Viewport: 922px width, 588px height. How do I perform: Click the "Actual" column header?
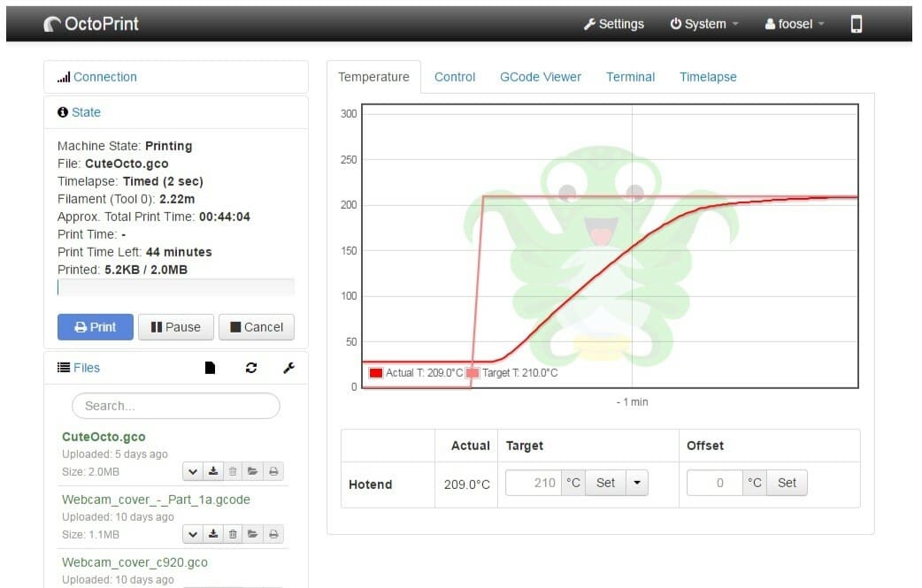[x=471, y=446]
